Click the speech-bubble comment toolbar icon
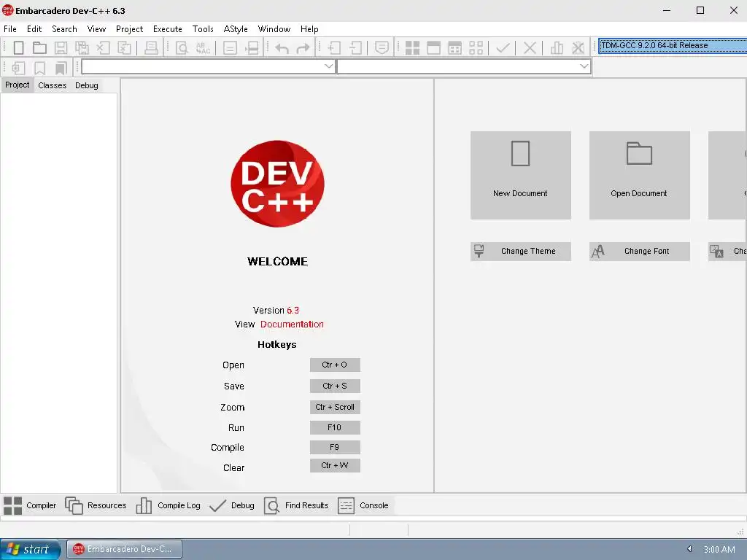The image size is (747, 560). (x=382, y=47)
